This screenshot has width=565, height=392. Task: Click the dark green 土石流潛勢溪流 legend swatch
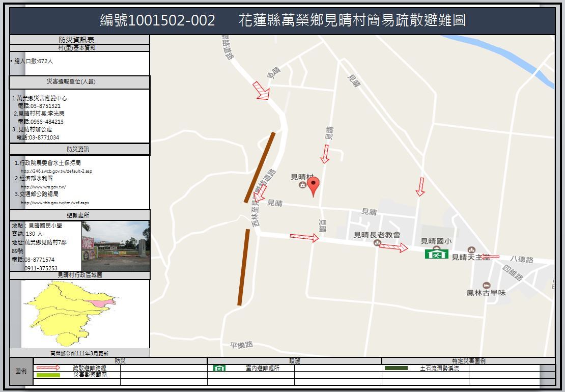click(396, 368)
